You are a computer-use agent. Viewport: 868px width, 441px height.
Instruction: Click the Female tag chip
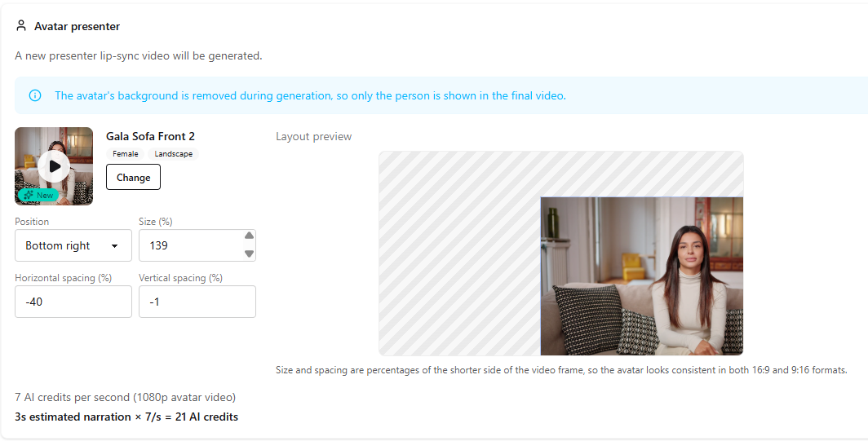(125, 154)
